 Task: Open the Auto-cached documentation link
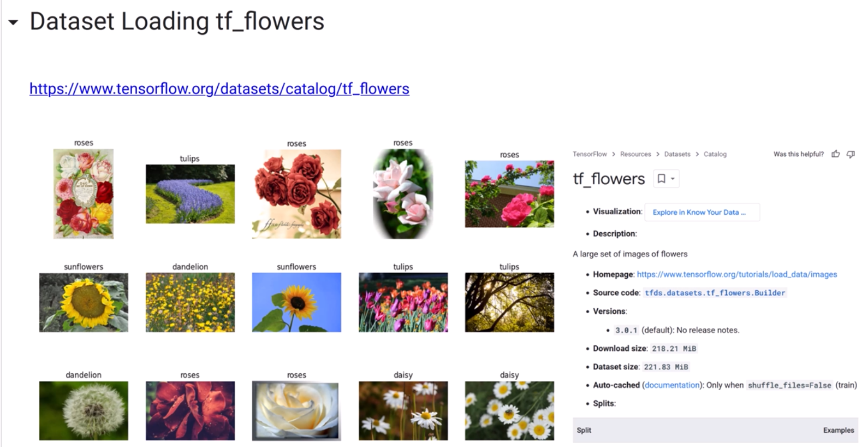672,385
